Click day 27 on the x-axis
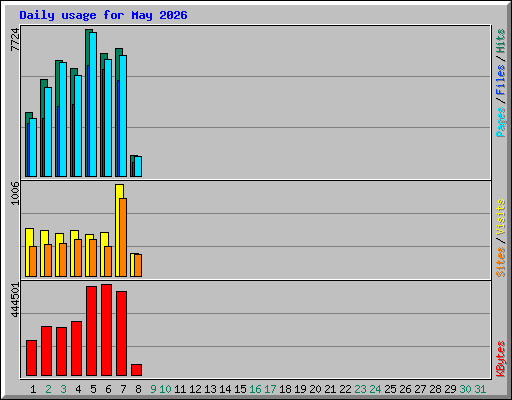Image resolution: width=512 pixels, height=400 pixels. (420, 389)
